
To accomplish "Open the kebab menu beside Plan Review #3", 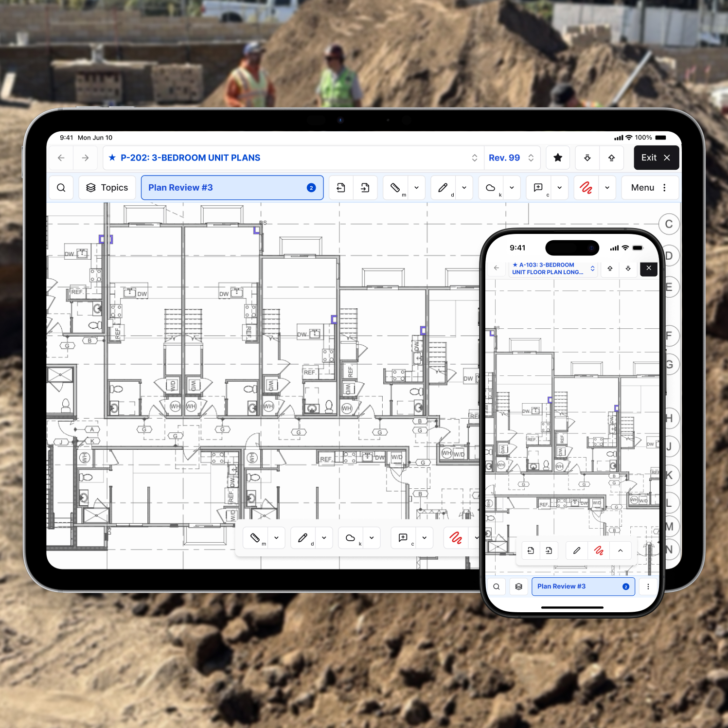I will click(x=648, y=586).
